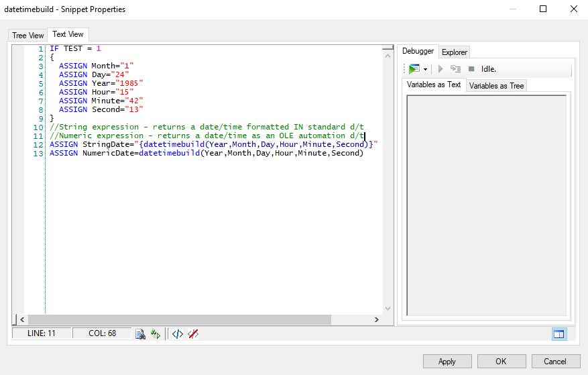
Task: Open the debug start options dropdown arrow
Action: click(x=425, y=70)
